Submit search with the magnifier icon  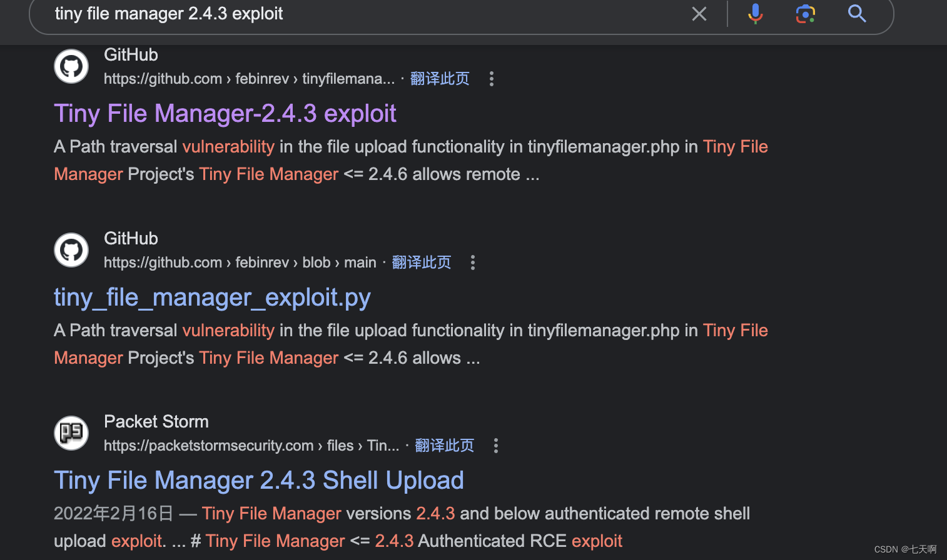click(857, 14)
